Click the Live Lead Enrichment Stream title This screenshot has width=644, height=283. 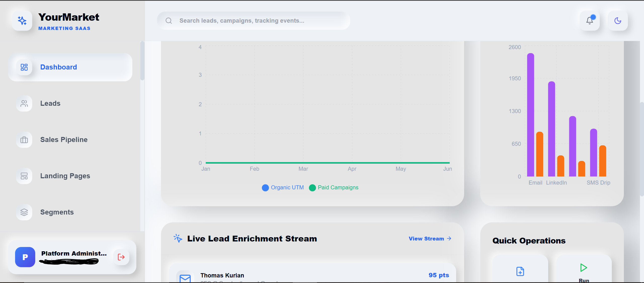pos(252,239)
